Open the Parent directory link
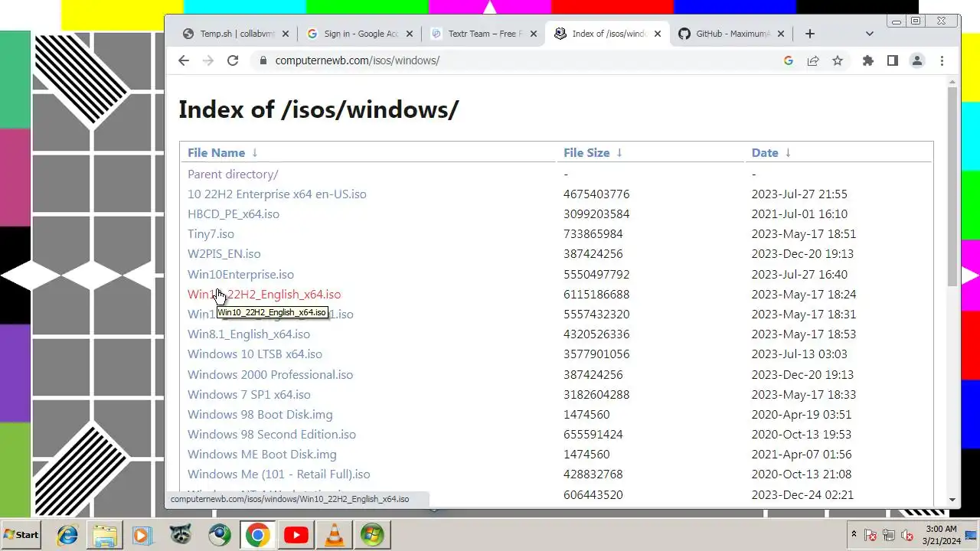Viewport: 980px width, 551px height. coord(233,174)
